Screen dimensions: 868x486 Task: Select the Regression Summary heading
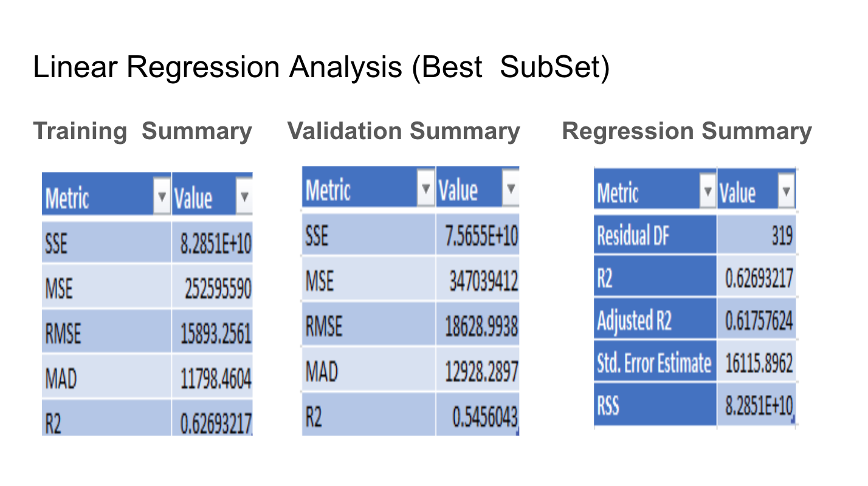pyautogui.click(x=687, y=130)
